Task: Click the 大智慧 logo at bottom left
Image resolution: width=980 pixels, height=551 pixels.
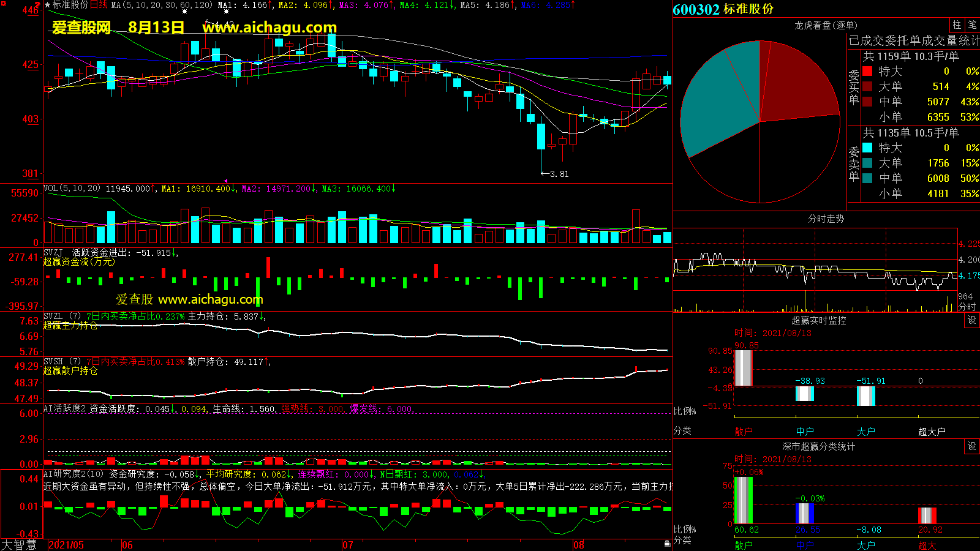Action: [19, 544]
